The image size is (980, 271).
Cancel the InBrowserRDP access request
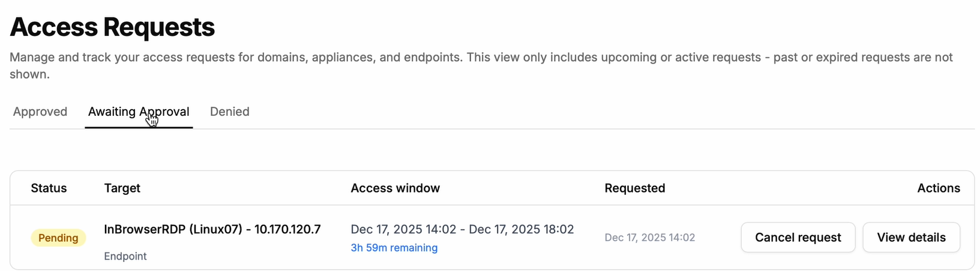coord(798,237)
